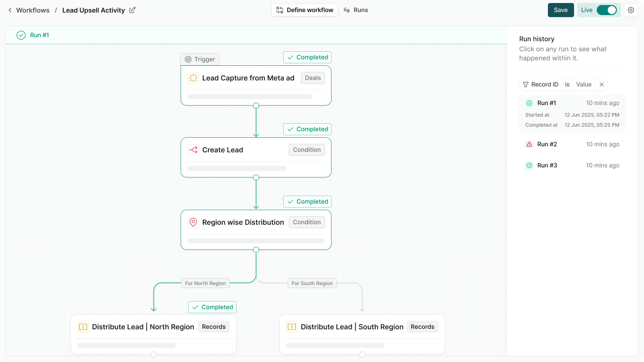
Task: Click the Lead Capture node sparkle icon
Action: pyautogui.click(x=193, y=78)
